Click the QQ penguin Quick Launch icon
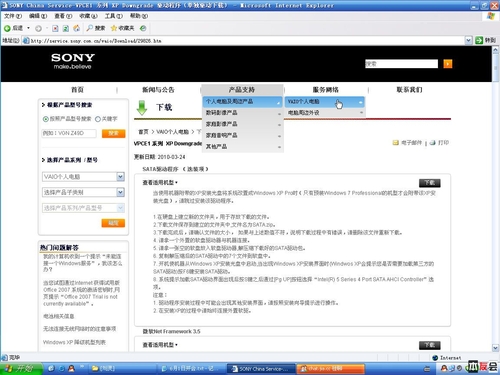Screen dimensions: 500x375 (71, 369)
